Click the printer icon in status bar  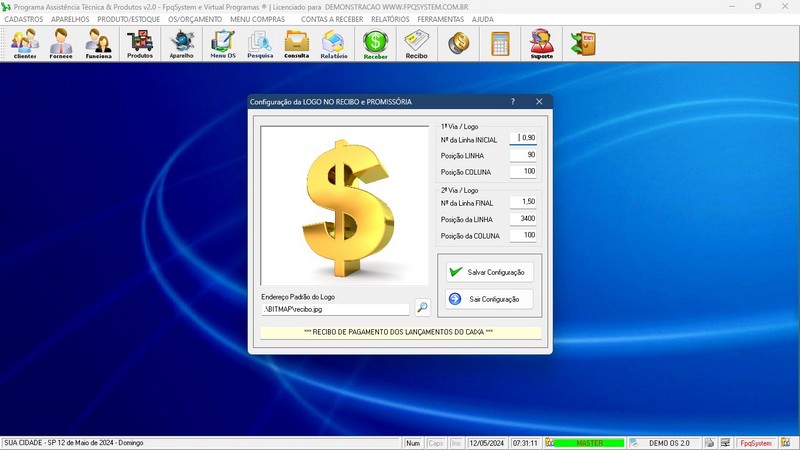709,443
